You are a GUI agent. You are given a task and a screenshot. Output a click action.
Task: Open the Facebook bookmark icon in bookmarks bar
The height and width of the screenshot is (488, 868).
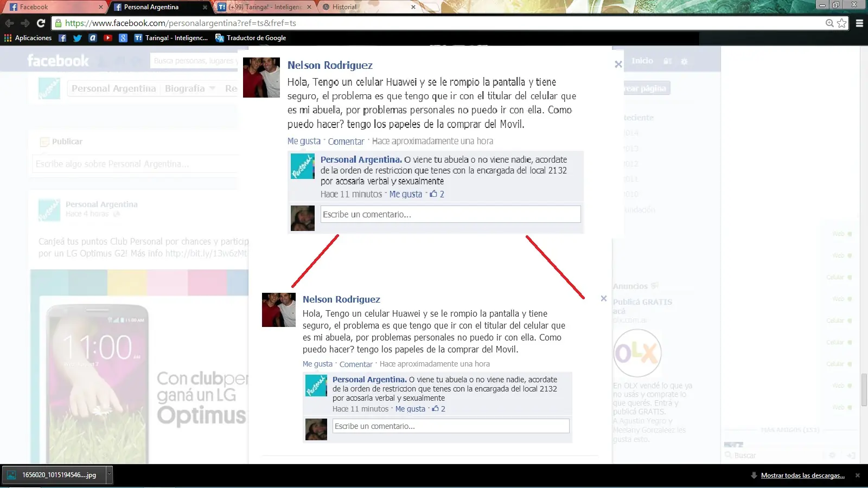pos(62,38)
